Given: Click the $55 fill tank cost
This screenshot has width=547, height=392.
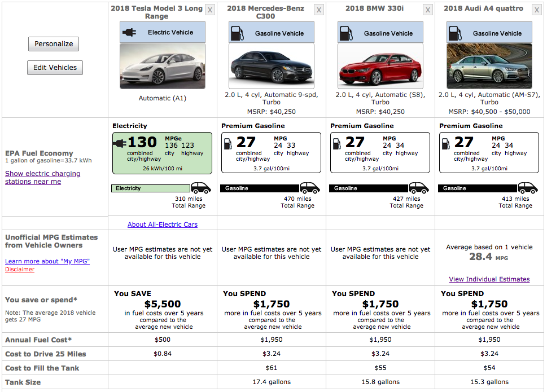Looking at the screenshot, I should (x=380, y=368).
